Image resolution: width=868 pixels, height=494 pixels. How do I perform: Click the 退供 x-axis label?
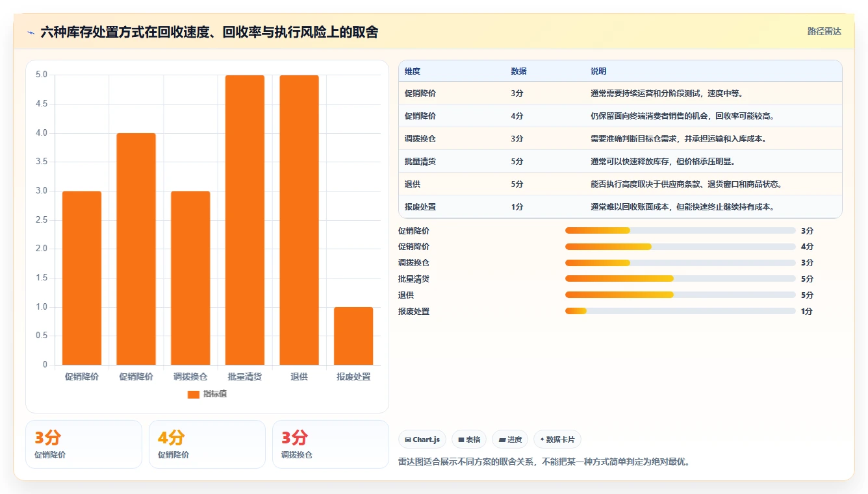click(x=300, y=377)
